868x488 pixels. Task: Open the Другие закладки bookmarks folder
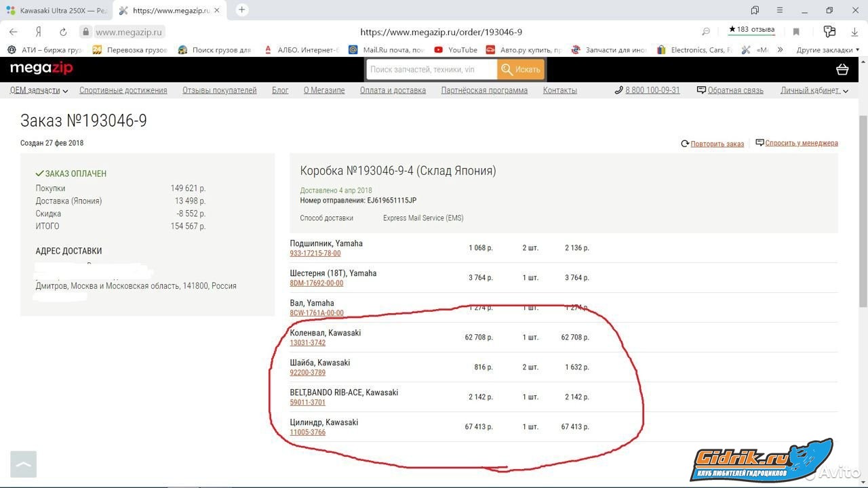[827, 49]
